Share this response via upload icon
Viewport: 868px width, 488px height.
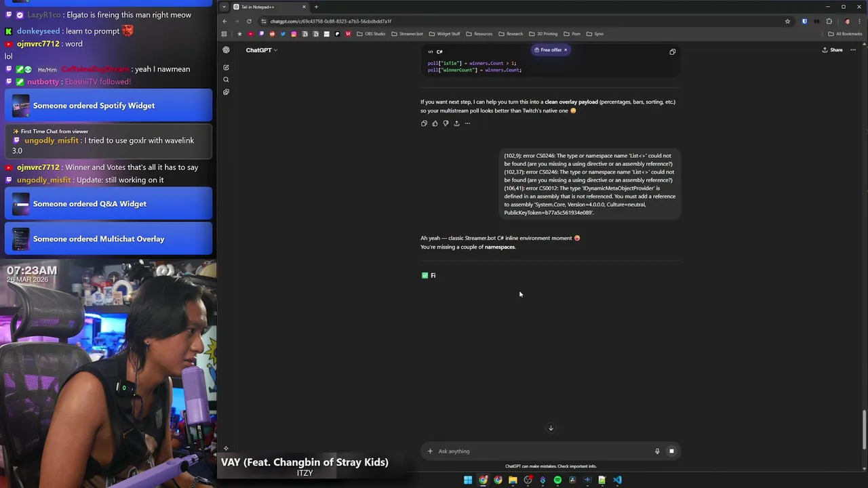(x=456, y=123)
